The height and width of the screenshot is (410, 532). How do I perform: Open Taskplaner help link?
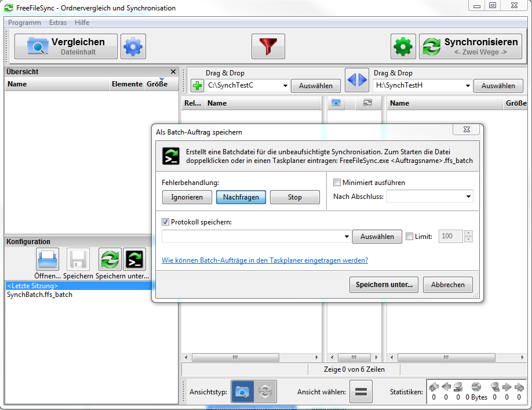pos(265,260)
